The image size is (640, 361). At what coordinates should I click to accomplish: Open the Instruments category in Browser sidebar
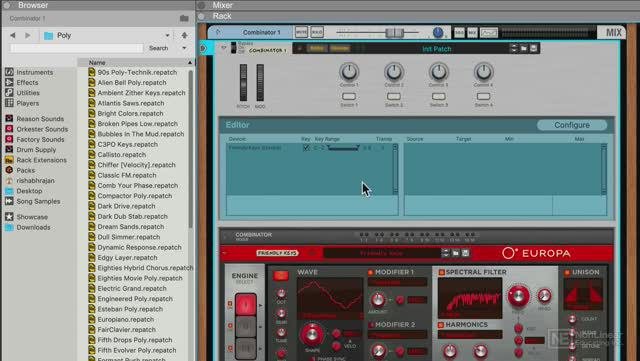29,72
